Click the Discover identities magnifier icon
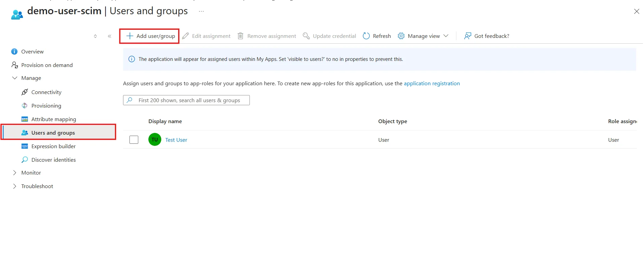 pos(25,160)
